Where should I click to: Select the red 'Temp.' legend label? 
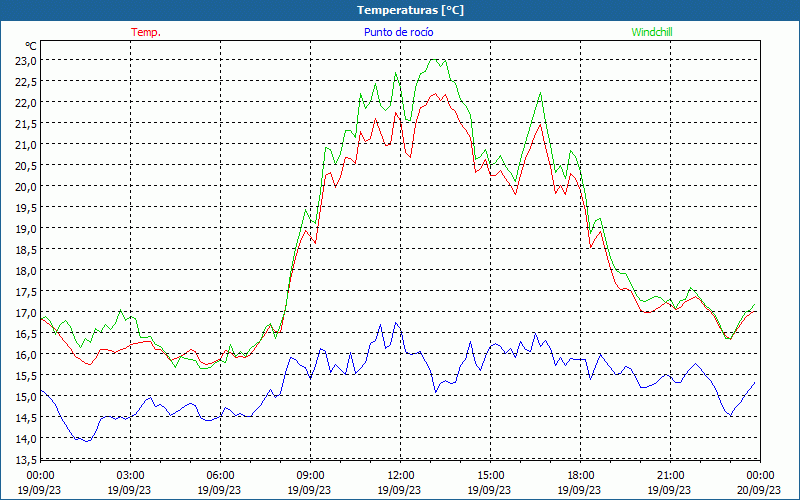[x=146, y=32]
